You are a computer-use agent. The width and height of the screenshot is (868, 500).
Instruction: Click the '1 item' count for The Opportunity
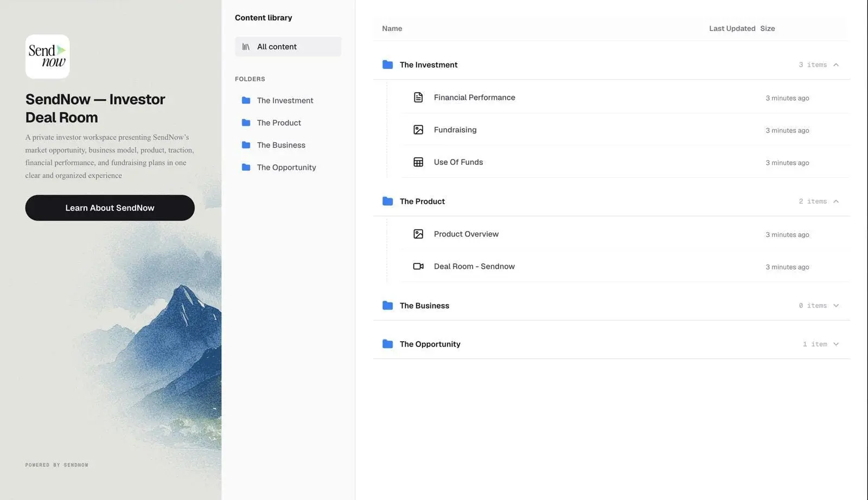[815, 344]
